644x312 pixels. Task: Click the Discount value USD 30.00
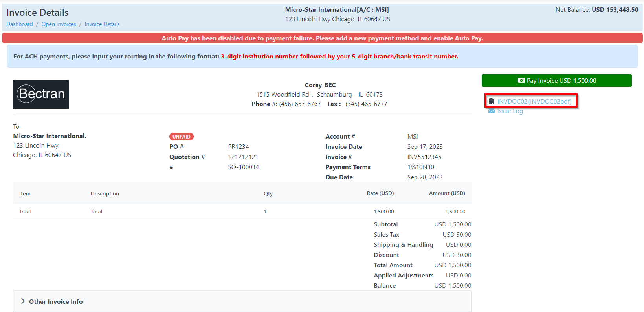click(x=457, y=255)
